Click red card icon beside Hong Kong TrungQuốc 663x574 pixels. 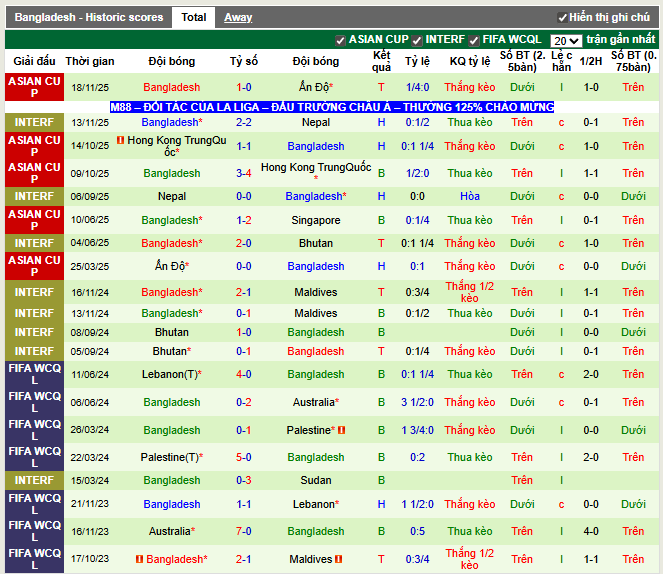pyautogui.click(x=121, y=141)
